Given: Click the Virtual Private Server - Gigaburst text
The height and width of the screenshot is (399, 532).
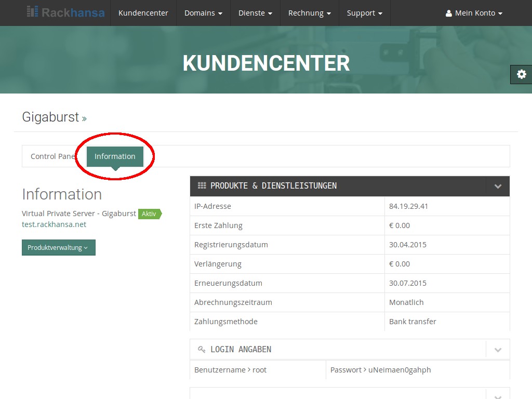Looking at the screenshot, I should pyautogui.click(x=79, y=214).
